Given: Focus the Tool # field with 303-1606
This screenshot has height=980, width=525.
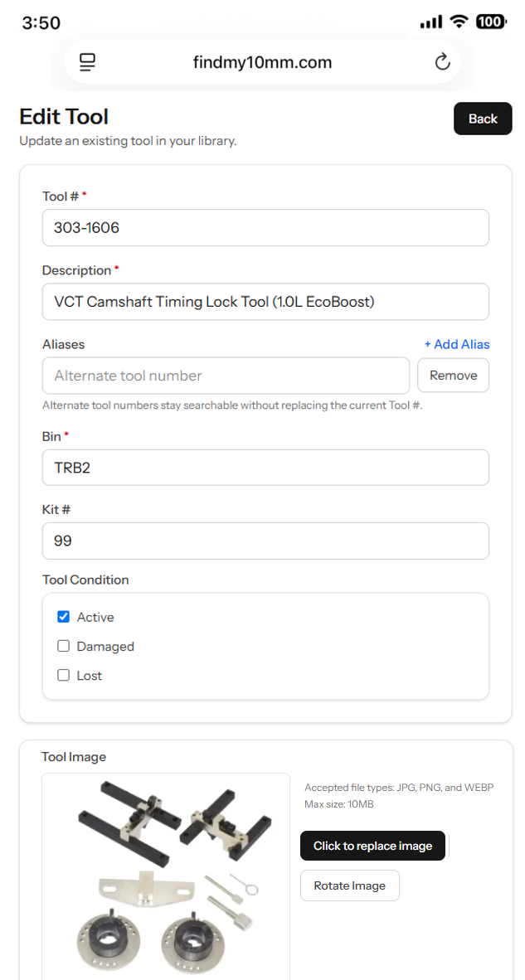Looking at the screenshot, I should pyautogui.click(x=265, y=227).
